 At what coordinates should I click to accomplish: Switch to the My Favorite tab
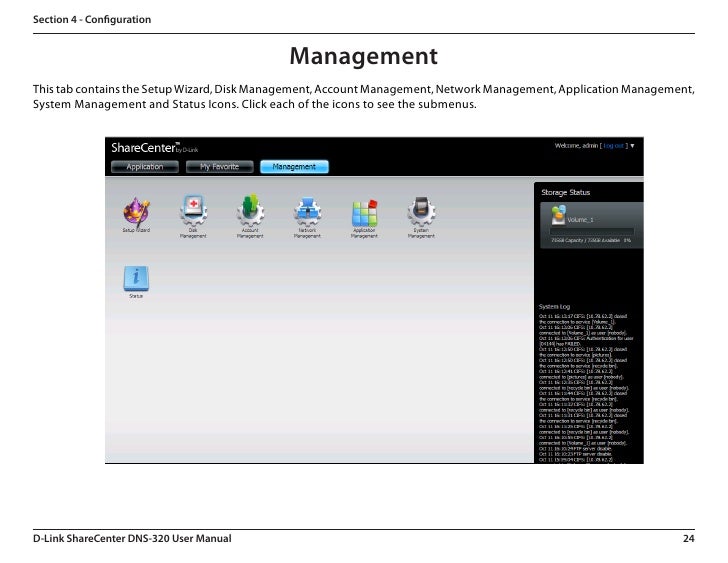tap(220, 167)
